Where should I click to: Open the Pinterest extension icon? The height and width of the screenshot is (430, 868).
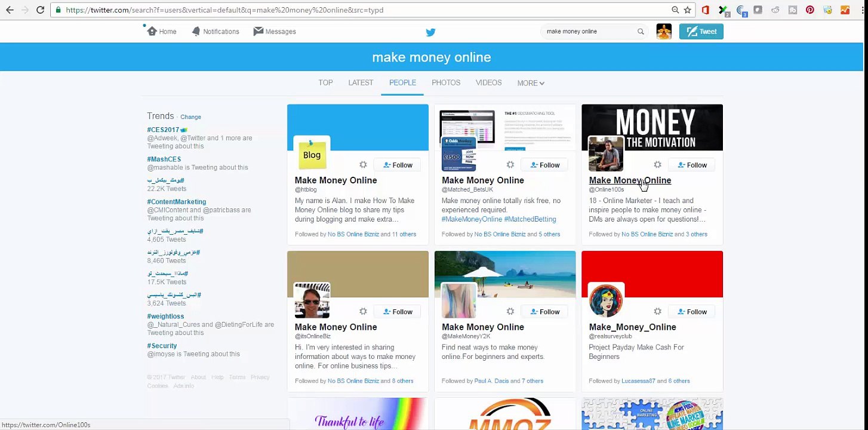coord(810,10)
